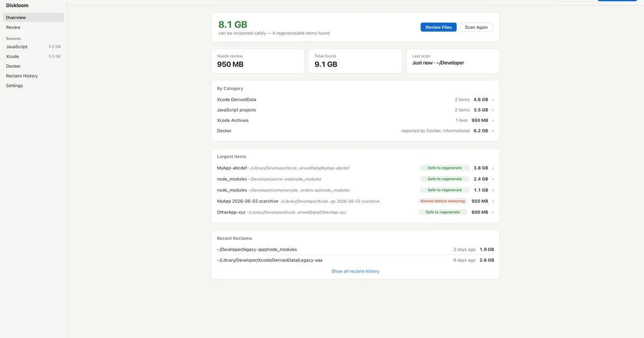This screenshot has height=338, width=644.
Task: Click the 2.6 GB reclaim size
Action: [487, 260]
